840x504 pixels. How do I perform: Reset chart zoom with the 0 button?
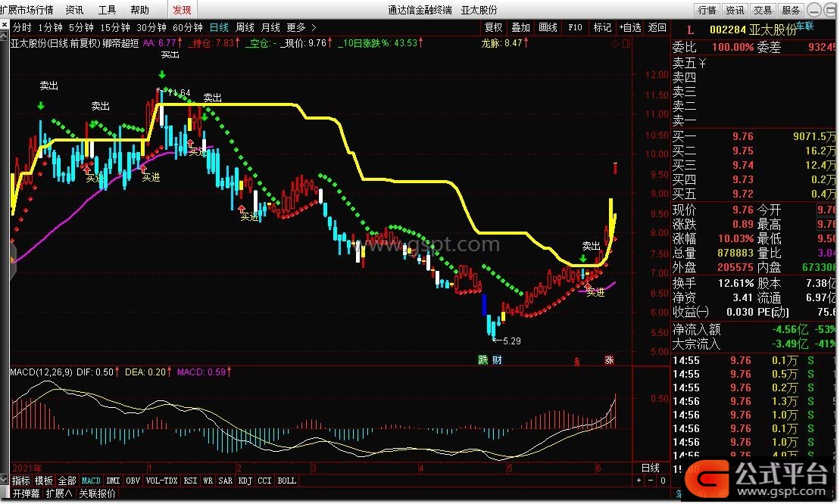tap(663, 481)
